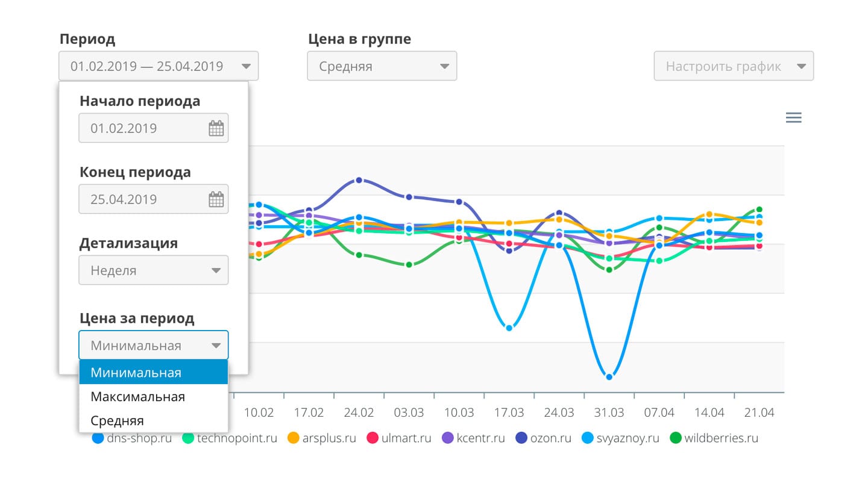The image size is (868, 495).
Task: Choose Средняя in the open list
Action: [x=154, y=420]
